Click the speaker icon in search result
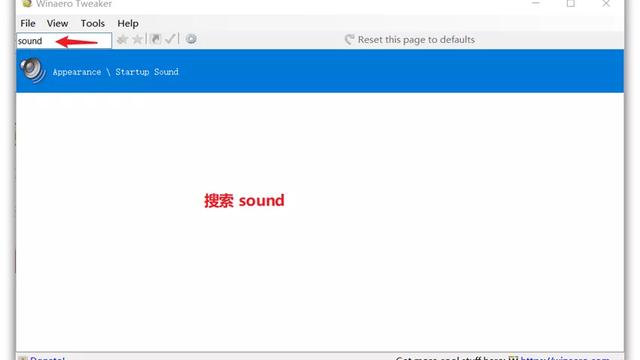Image resolution: width=640 pixels, height=360 pixels. (33, 70)
